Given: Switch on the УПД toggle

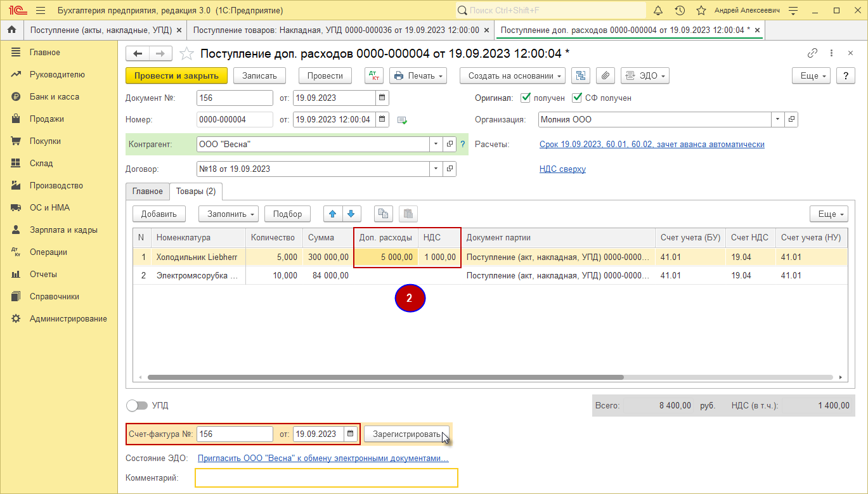Looking at the screenshot, I should pos(136,405).
